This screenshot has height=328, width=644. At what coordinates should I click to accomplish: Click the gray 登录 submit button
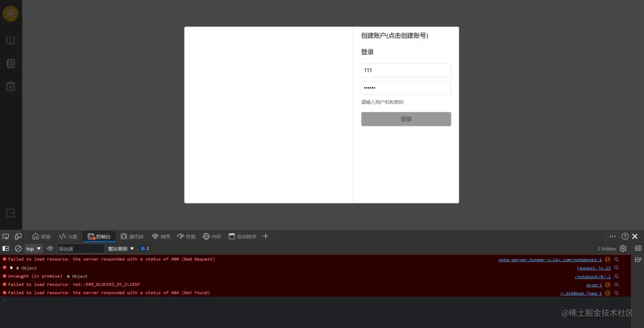point(406,119)
